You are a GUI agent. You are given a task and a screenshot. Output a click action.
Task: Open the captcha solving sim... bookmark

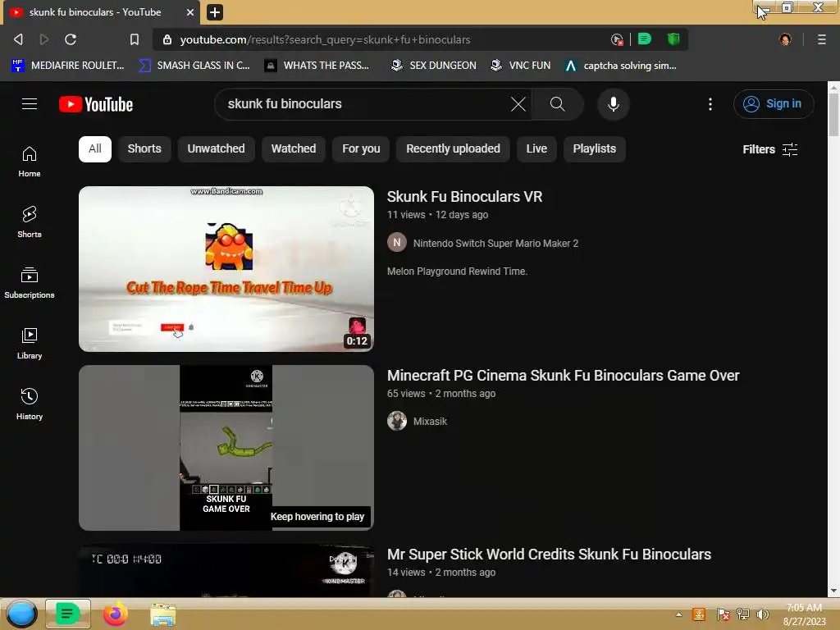(621, 66)
